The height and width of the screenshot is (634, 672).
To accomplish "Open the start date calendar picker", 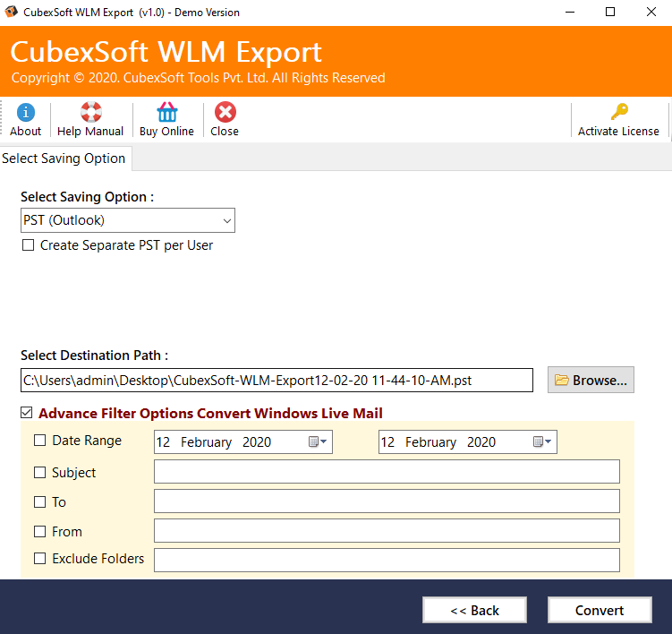I will tap(319, 442).
